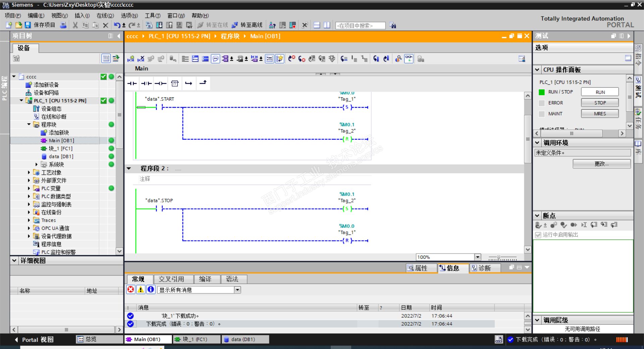Click the 在项目中搜索 search field
The width and height of the screenshot is (644, 349).
(360, 26)
